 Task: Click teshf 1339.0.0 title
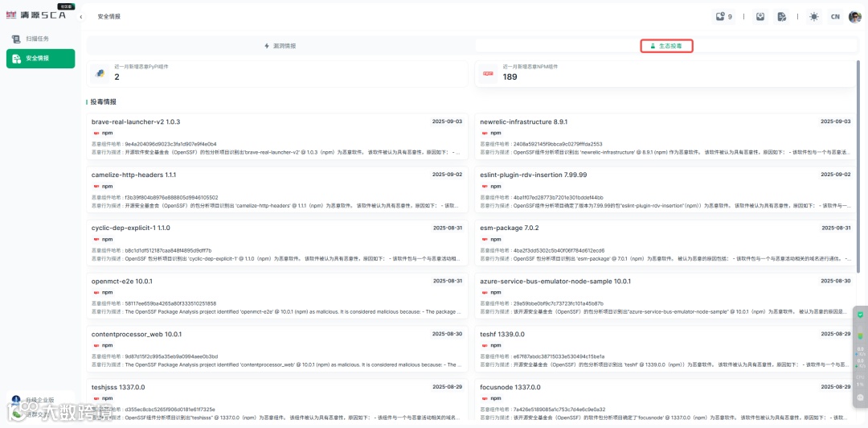click(502, 335)
